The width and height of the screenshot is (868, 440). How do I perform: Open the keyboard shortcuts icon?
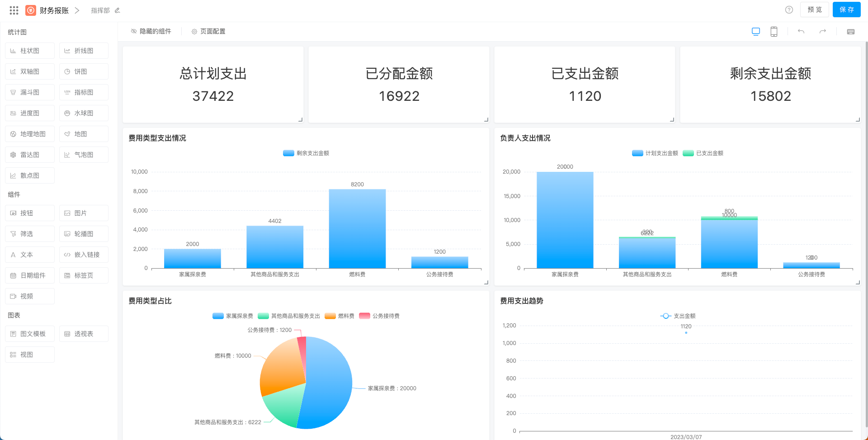click(851, 32)
